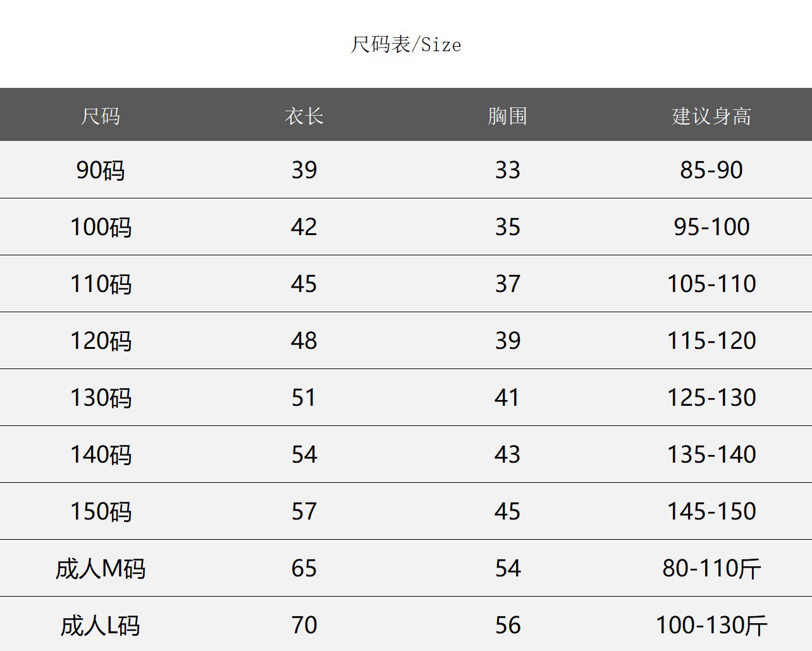812x651 pixels.
Task: Click garment length value 70
Action: 304,625
